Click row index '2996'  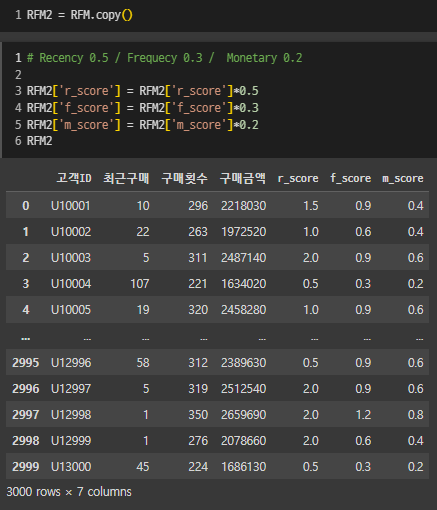(x=26, y=389)
